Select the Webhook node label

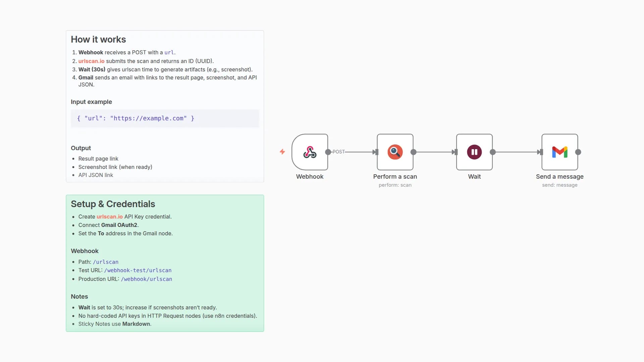pos(310,177)
